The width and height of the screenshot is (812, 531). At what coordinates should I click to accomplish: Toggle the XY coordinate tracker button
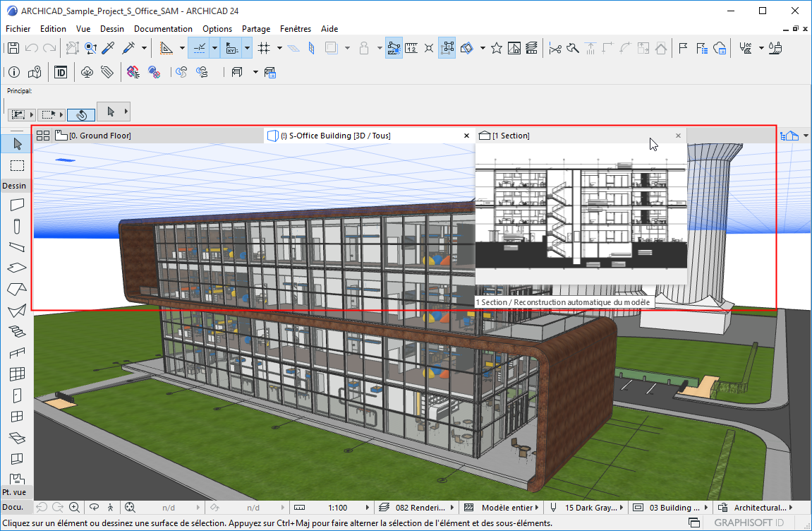pyautogui.click(x=231, y=48)
